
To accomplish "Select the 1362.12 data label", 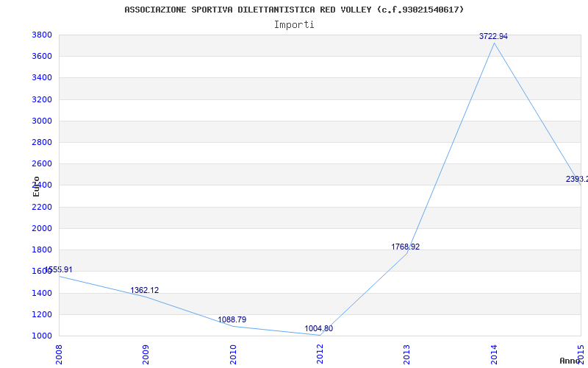I will click(144, 290).
